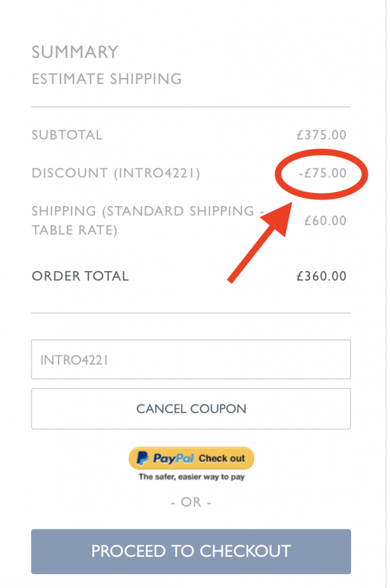Click the Summary heading

(x=75, y=52)
